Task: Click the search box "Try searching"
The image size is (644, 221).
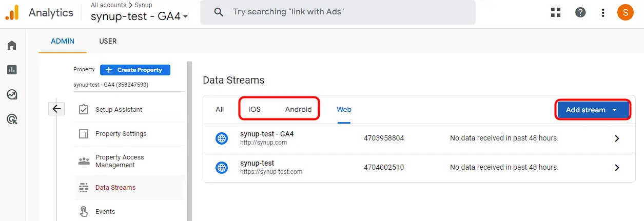Action: tap(338, 12)
